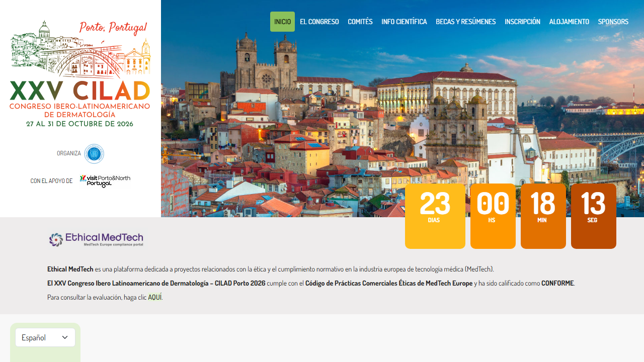Click the Ethical MedTech logo

coord(96,240)
